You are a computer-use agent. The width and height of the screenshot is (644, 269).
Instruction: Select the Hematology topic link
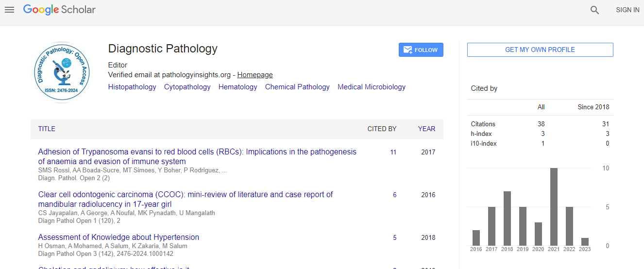pos(237,87)
